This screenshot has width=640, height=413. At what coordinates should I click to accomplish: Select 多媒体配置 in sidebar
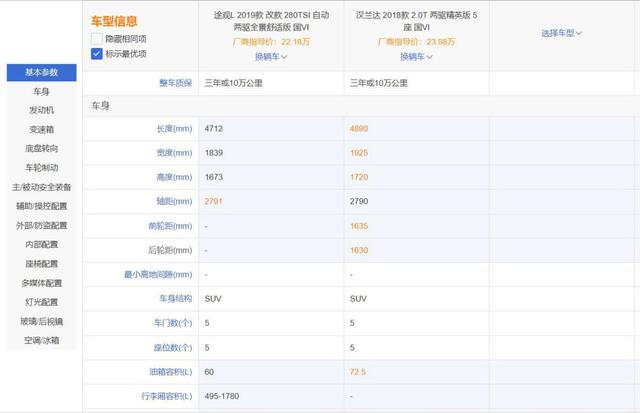pos(42,283)
